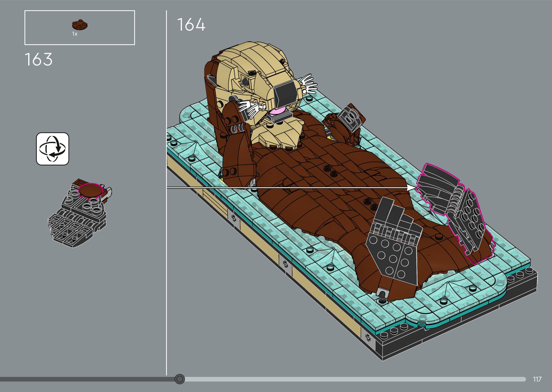Click the 1x quantity label
Screen dimensions: 552x392
75,34
